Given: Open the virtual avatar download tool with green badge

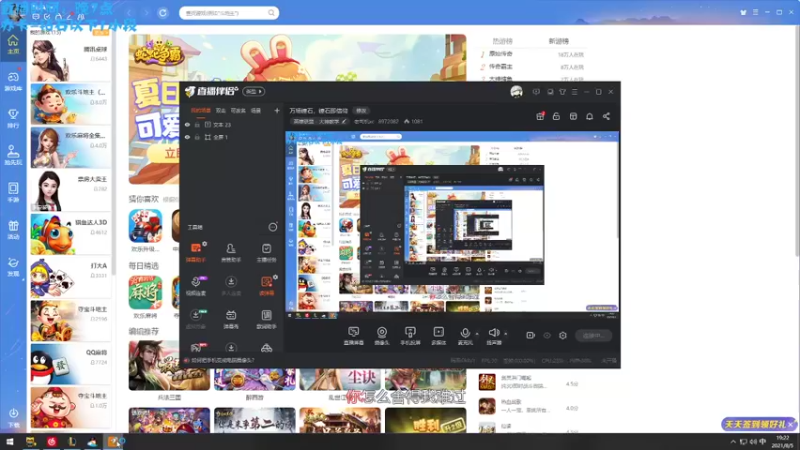Looking at the screenshot, I should point(196,319).
